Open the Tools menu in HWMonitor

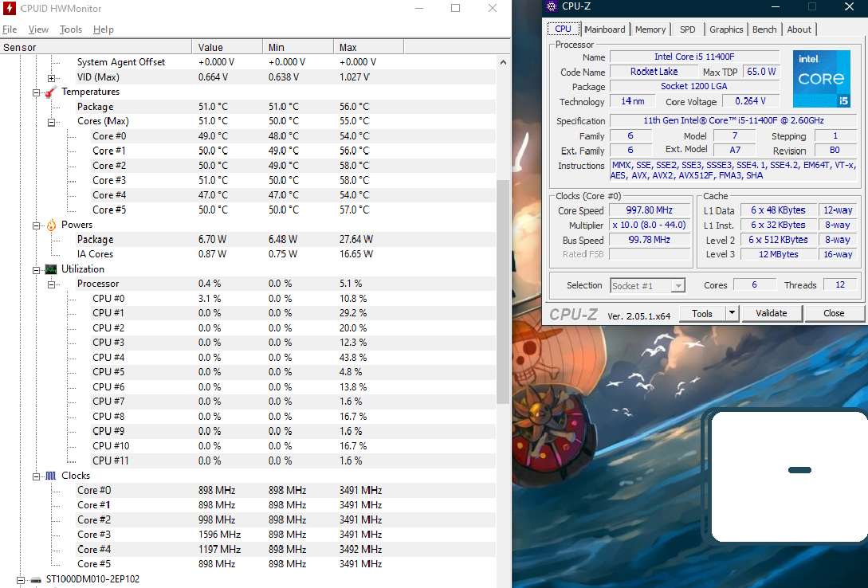click(x=71, y=29)
